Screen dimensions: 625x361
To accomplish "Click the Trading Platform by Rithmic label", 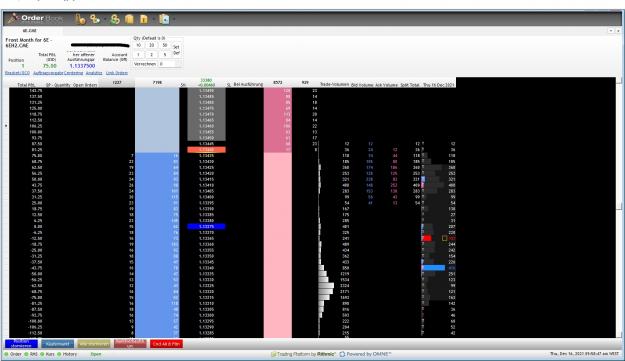I will click(303, 354).
